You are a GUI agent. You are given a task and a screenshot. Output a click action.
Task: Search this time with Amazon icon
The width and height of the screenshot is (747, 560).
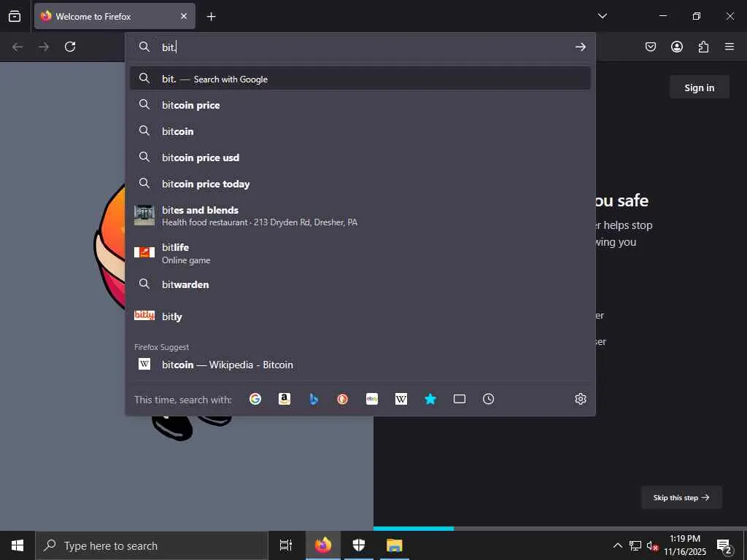[x=285, y=399]
